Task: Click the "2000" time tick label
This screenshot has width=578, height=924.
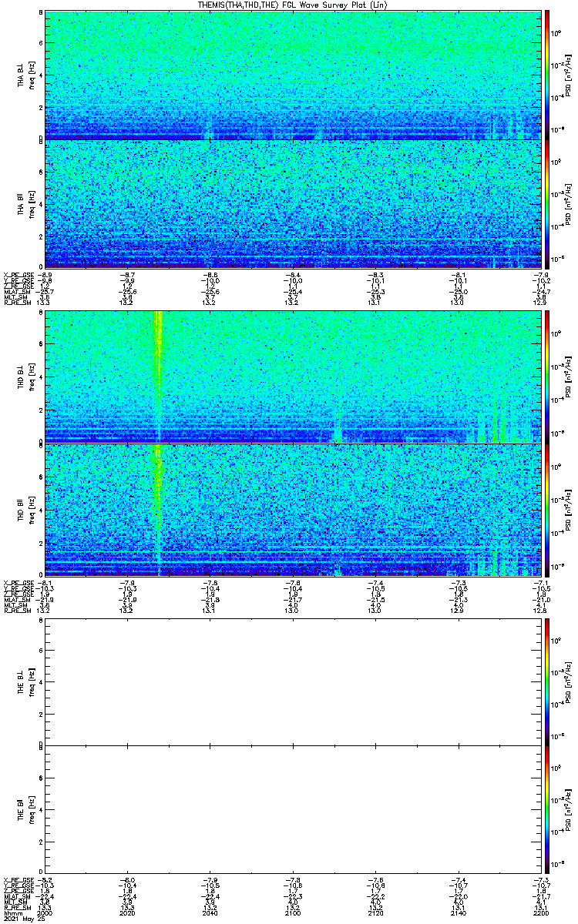Action: coord(45,913)
